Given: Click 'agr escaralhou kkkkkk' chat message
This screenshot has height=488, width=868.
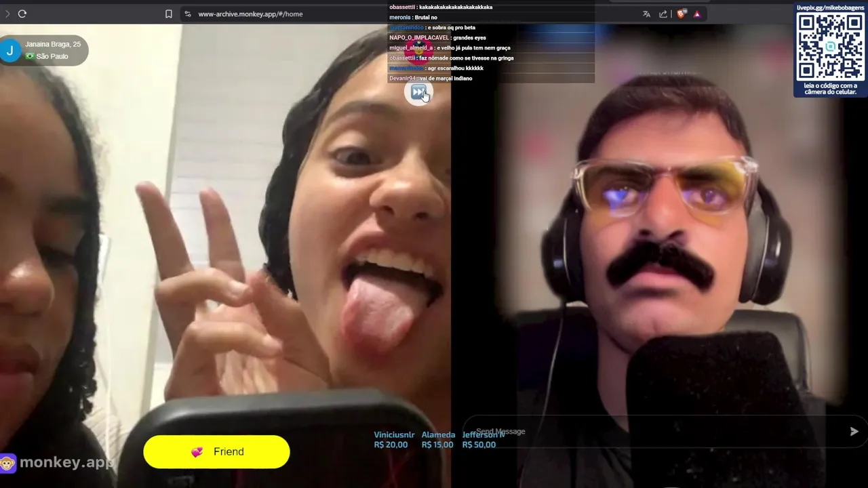Looking at the screenshot, I should click(x=436, y=68).
